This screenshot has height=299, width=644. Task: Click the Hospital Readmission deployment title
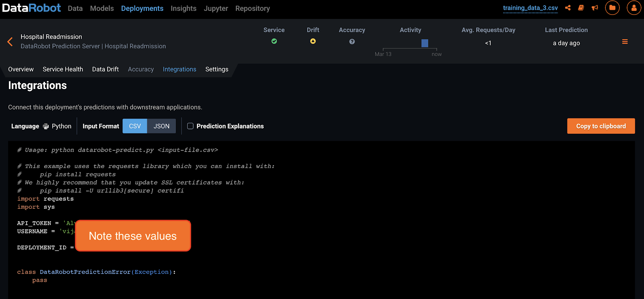coord(51,37)
